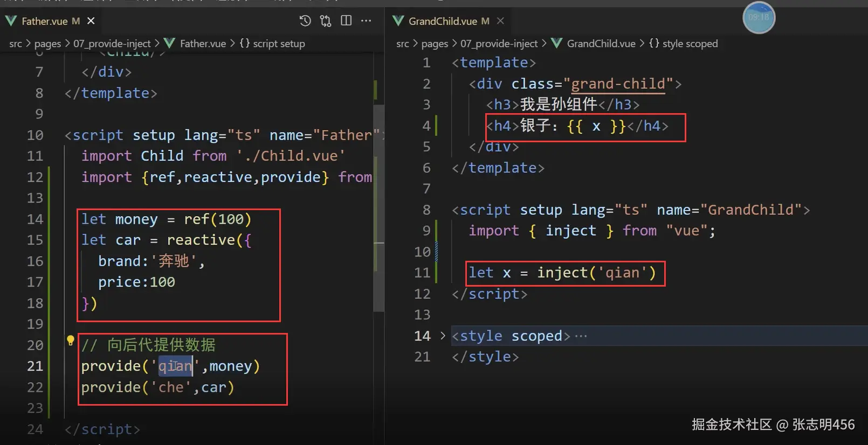Viewport: 868px width, 445px height.
Task: Open 'GrandChild.vue' breadcrumb item
Action: point(601,44)
